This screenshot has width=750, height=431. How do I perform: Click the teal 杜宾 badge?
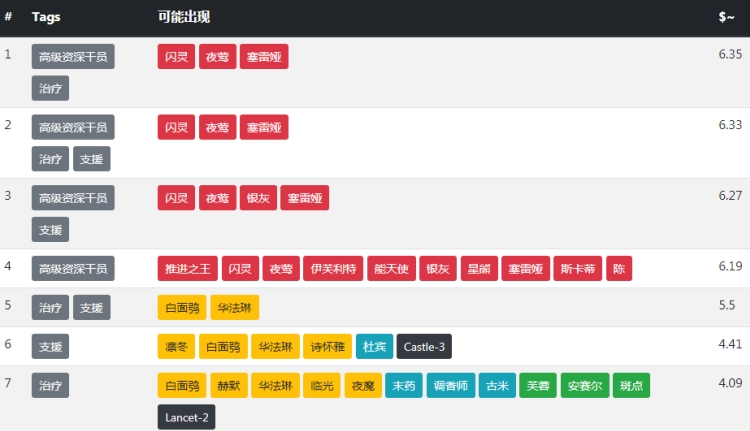coord(374,346)
